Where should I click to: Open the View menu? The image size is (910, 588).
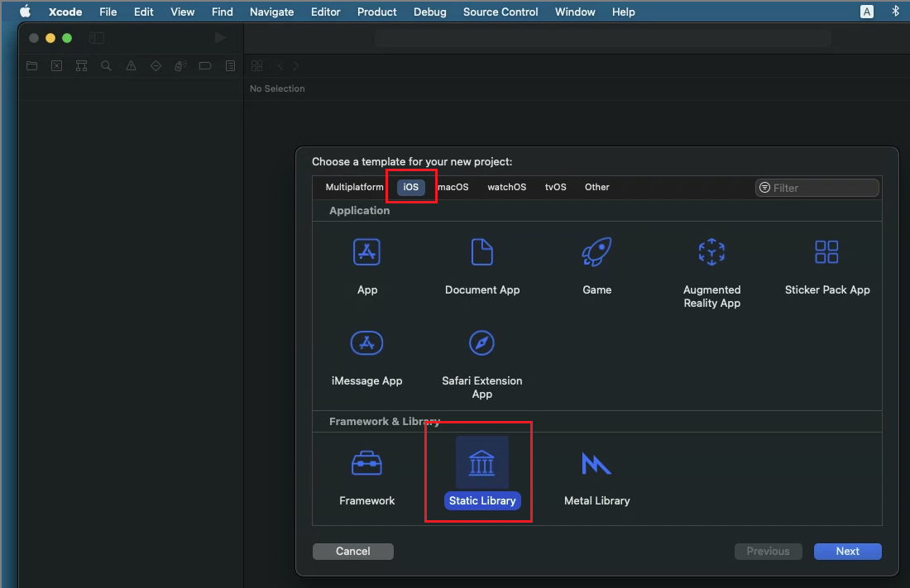click(182, 12)
